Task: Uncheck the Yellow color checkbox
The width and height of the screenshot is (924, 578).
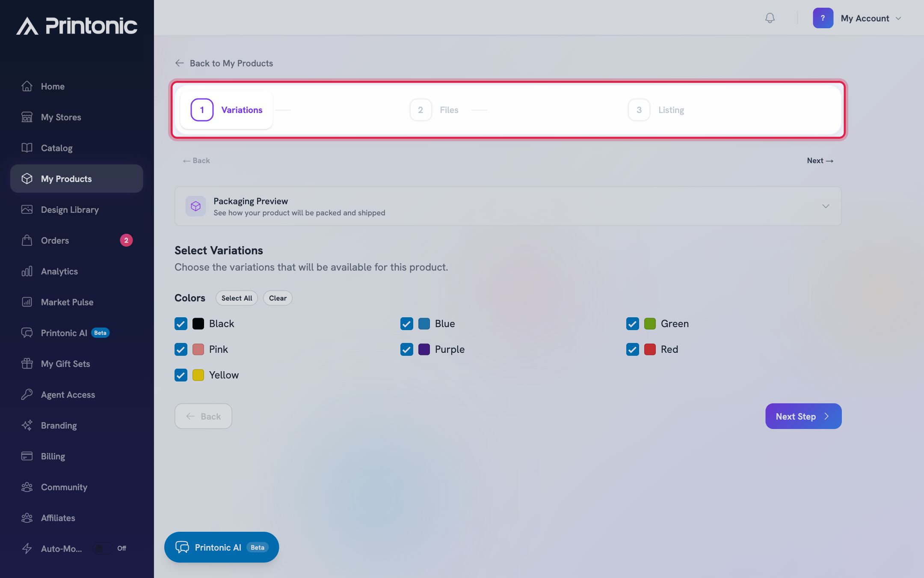Action: (x=181, y=375)
